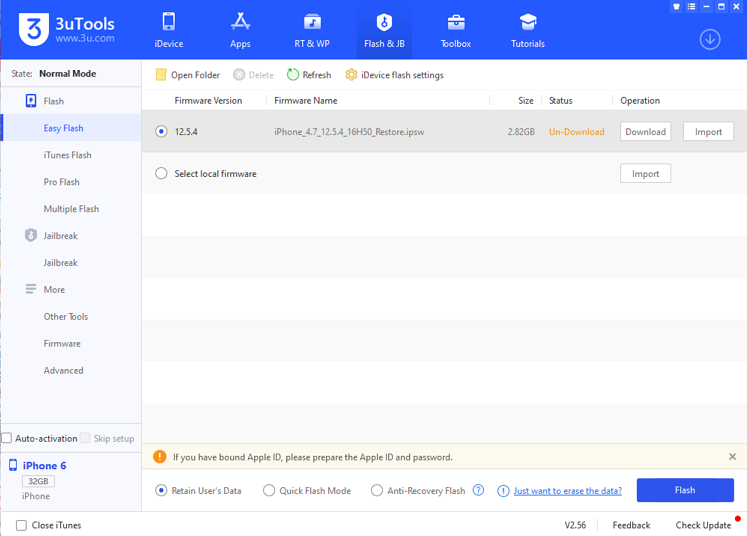
Task: Click Check Update in the status bar
Action: pyautogui.click(x=703, y=525)
